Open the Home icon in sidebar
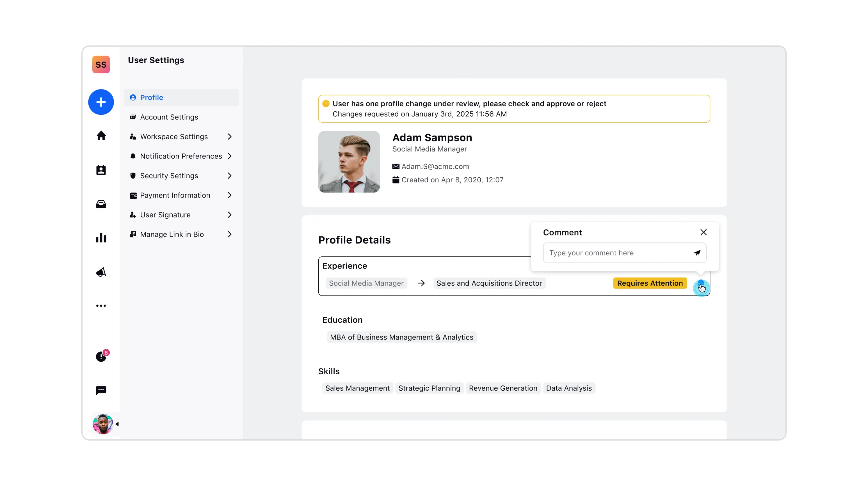The image size is (868, 486). [101, 136]
